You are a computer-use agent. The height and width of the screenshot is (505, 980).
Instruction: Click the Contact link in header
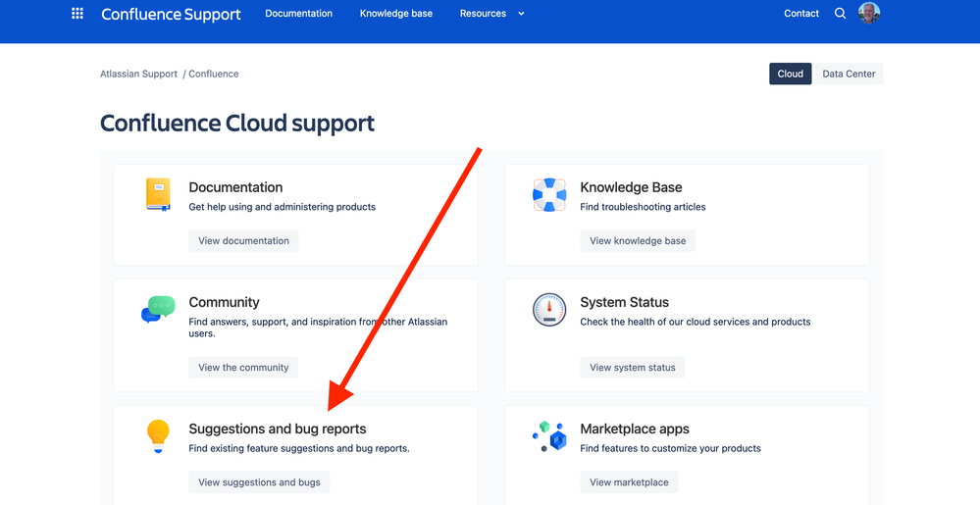click(x=801, y=13)
